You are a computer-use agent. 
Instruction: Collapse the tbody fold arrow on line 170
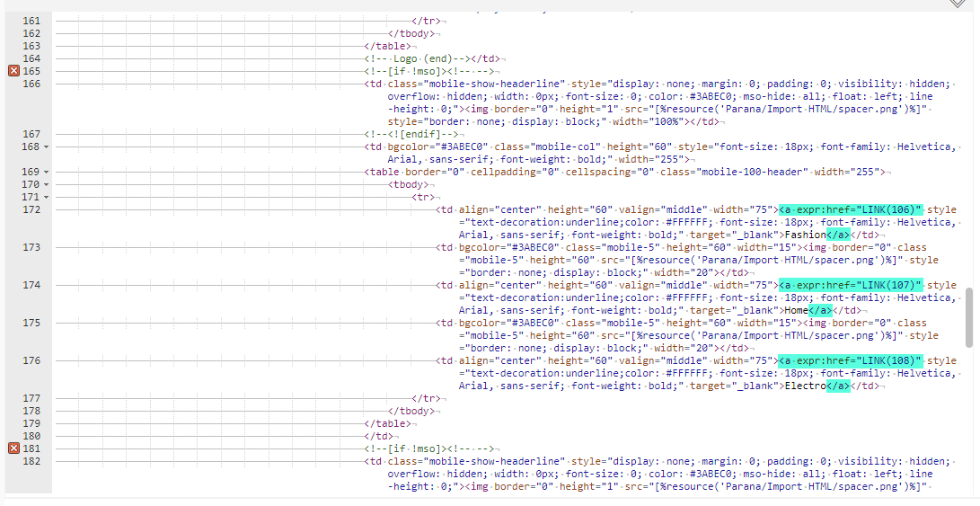(46, 184)
